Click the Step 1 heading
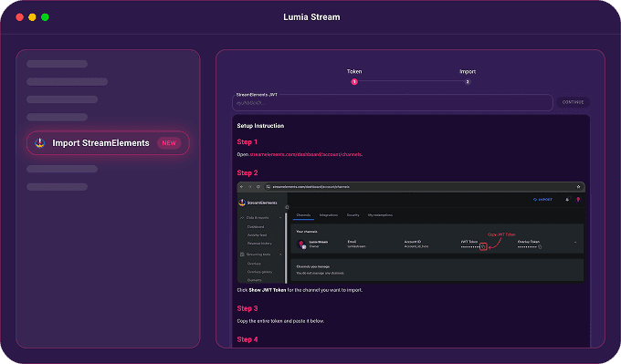Viewport: 621px width, 364px height. point(247,142)
